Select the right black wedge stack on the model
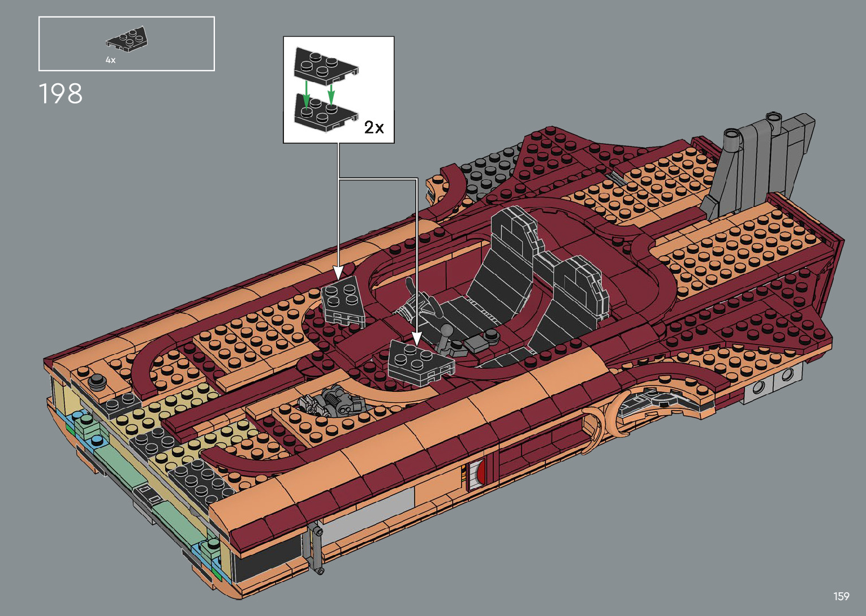 [420, 363]
